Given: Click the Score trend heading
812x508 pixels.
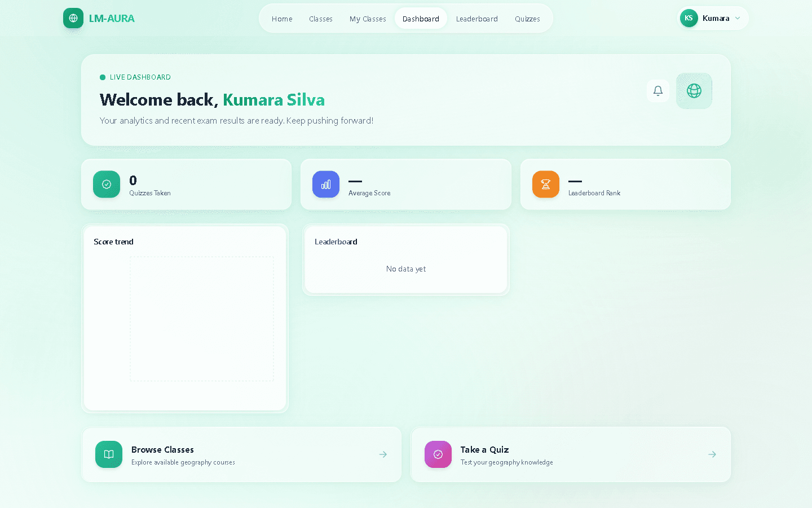Looking at the screenshot, I should (113, 242).
